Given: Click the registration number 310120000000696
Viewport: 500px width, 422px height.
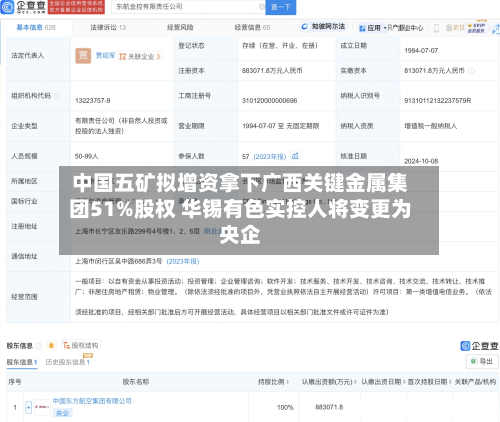Looking at the screenshot, I should pyautogui.click(x=269, y=101).
